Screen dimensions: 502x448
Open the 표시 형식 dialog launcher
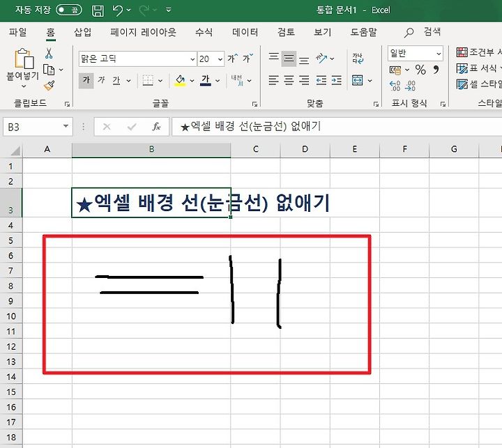pos(443,104)
